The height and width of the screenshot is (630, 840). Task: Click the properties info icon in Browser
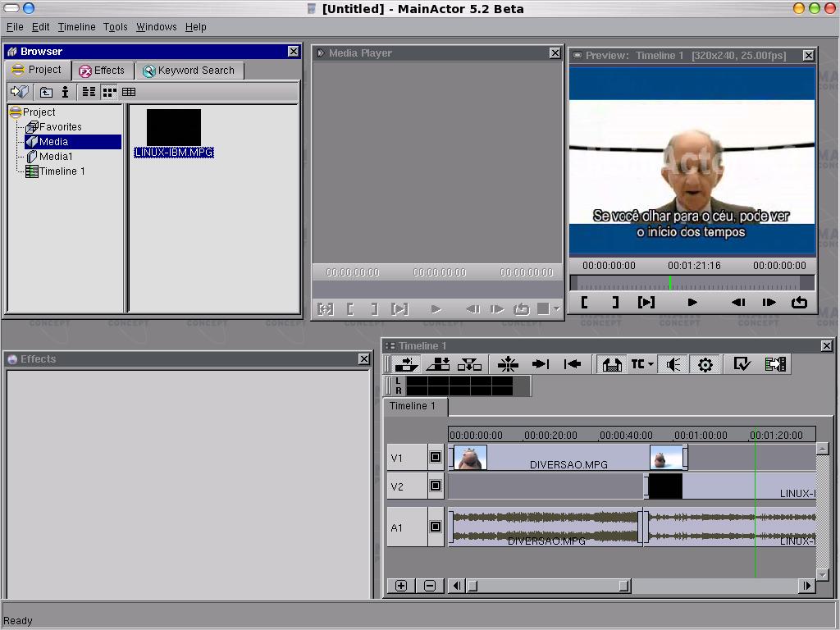(x=66, y=92)
